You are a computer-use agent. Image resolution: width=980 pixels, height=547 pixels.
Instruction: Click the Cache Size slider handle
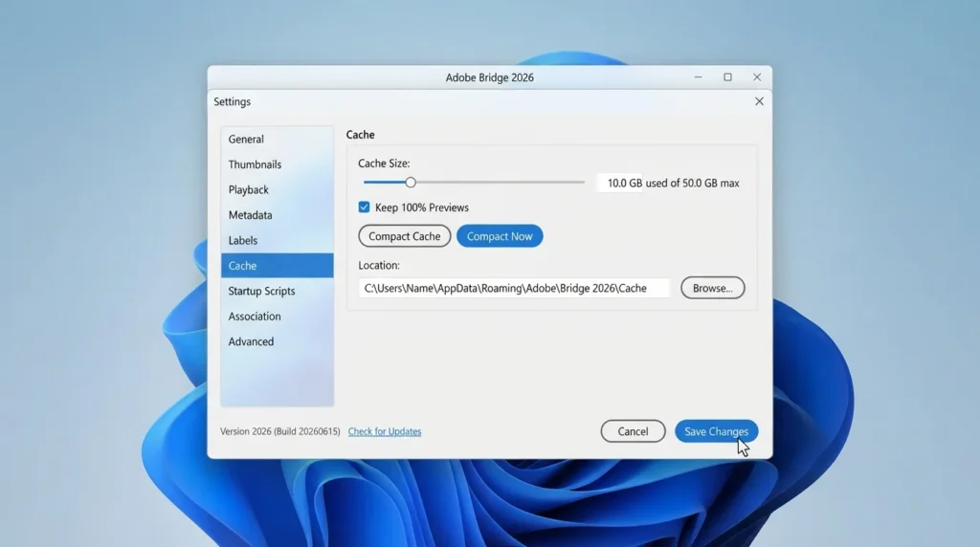pyautogui.click(x=411, y=183)
